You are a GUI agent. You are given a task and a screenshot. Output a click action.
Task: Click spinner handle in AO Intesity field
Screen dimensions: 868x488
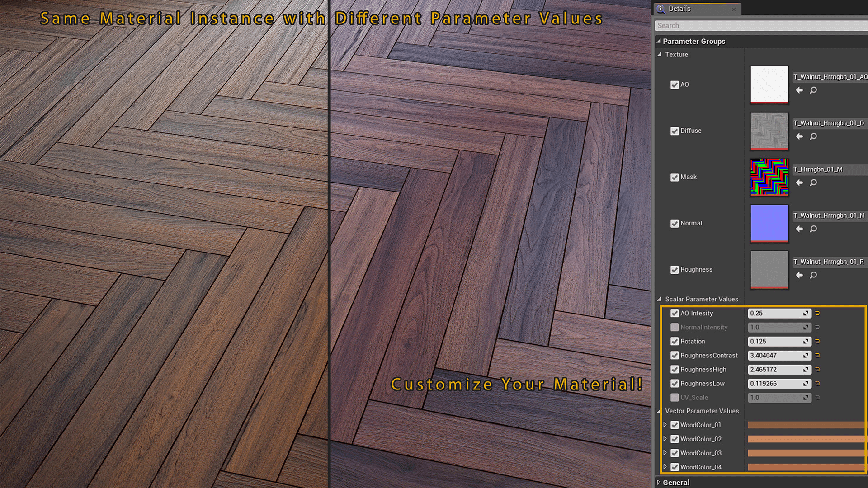tap(806, 313)
